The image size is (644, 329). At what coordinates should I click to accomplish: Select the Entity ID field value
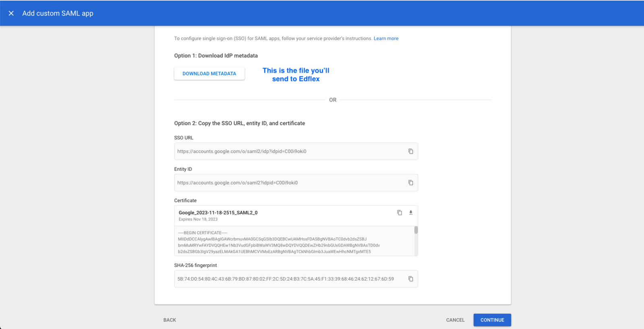tap(237, 183)
